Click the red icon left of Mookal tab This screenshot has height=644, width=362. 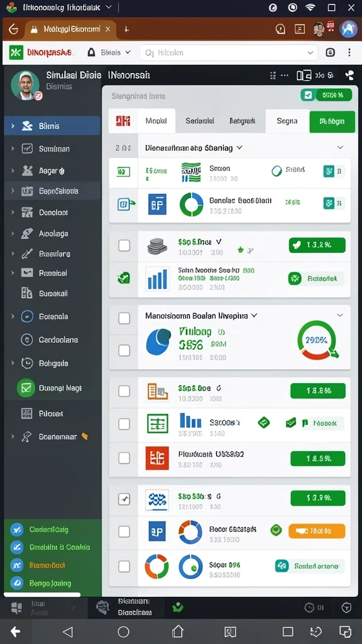[123, 121]
